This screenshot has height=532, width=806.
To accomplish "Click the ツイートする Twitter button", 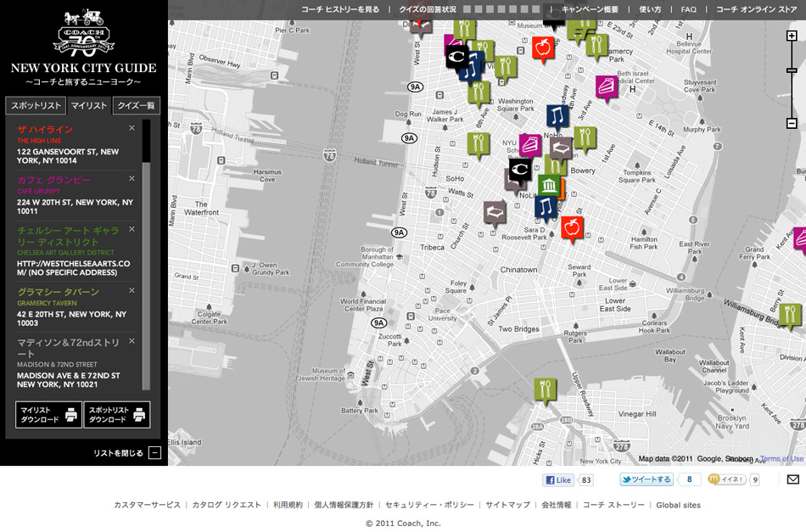I will pyautogui.click(x=646, y=479).
